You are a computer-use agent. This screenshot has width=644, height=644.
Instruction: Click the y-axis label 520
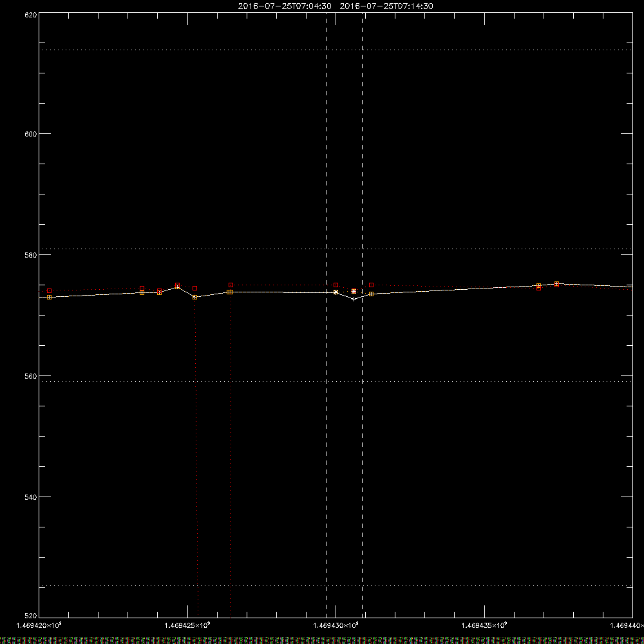point(31,616)
